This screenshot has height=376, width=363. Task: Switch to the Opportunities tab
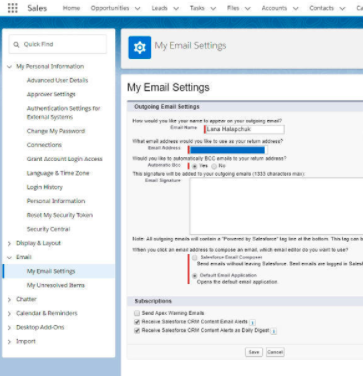pos(110,8)
